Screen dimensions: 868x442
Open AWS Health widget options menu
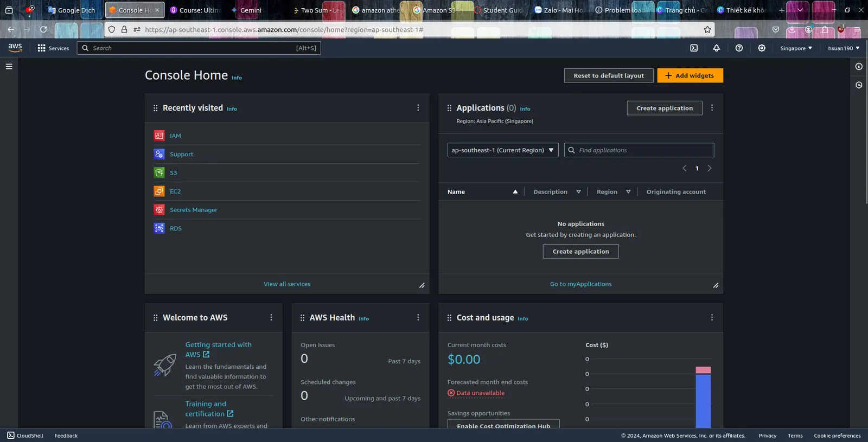pos(418,318)
